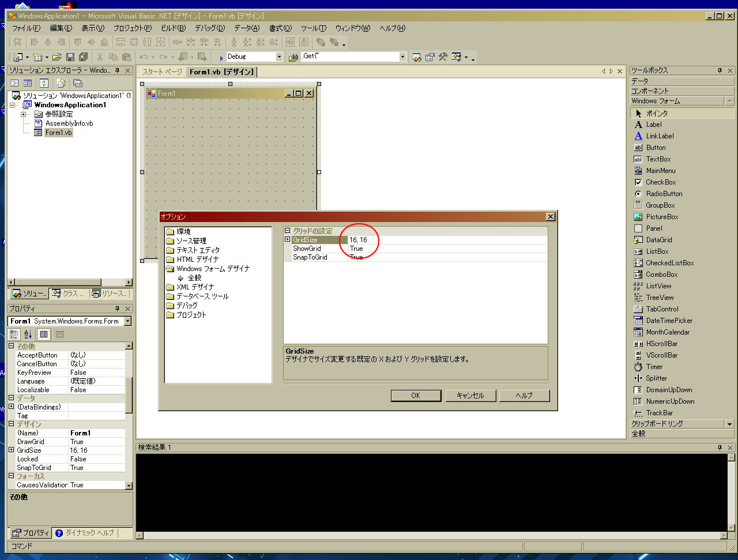Image resolution: width=738 pixels, height=560 pixels.
Task: Click the Start debugging play arrow
Action: pyautogui.click(x=221, y=58)
